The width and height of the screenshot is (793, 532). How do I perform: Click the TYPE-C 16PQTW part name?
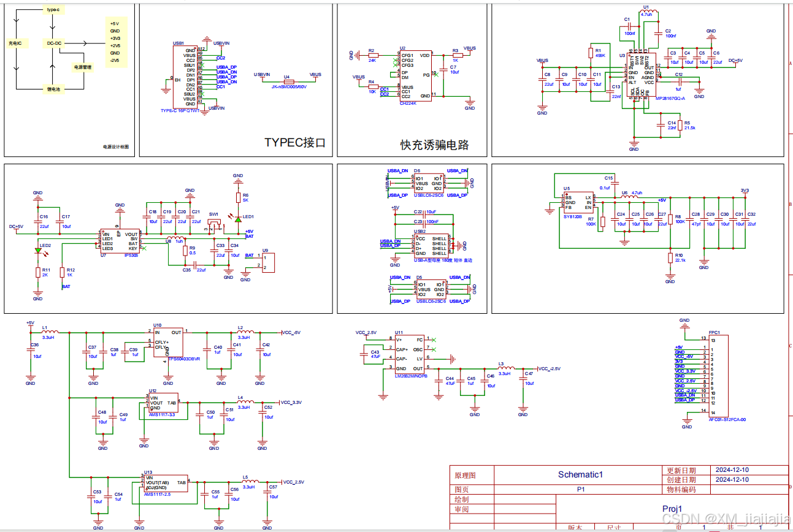click(180, 111)
